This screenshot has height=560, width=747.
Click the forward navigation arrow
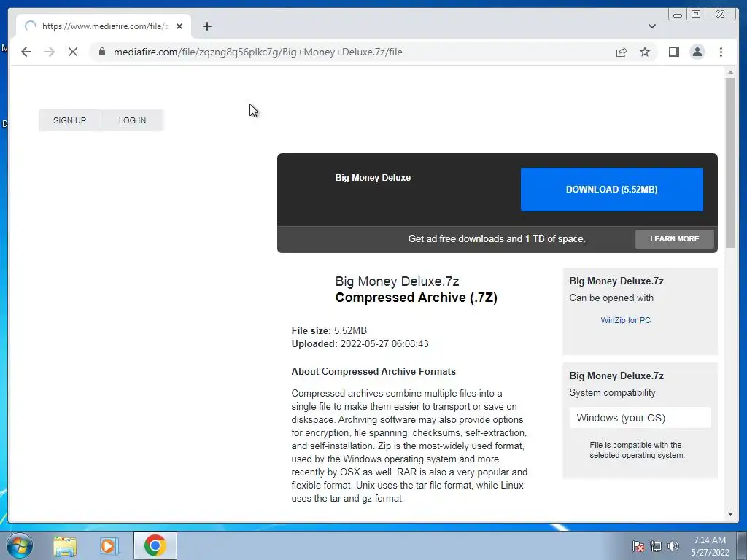(x=50, y=52)
